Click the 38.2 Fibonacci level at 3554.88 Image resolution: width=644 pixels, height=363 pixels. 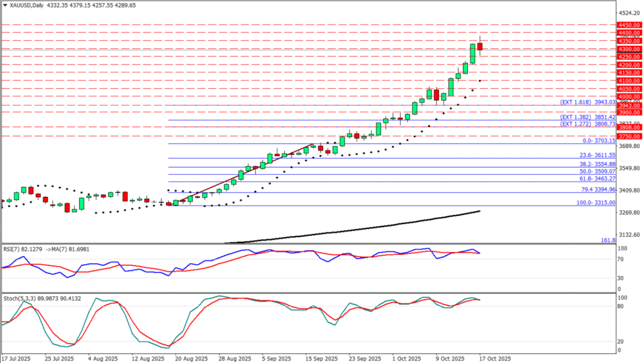point(596,164)
